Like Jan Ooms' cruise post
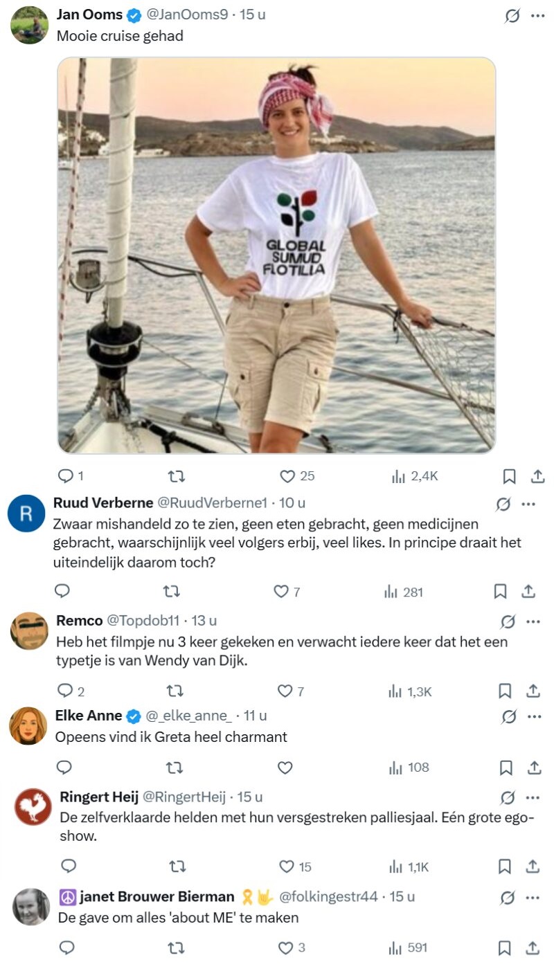This screenshot has width=554, height=980. [x=287, y=476]
